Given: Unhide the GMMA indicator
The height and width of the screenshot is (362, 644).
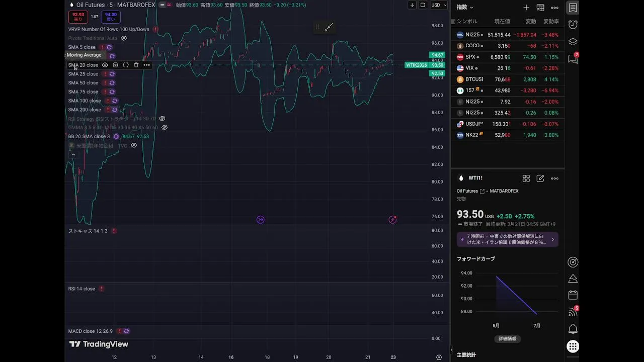Looking at the screenshot, I should (x=164, y=128).
